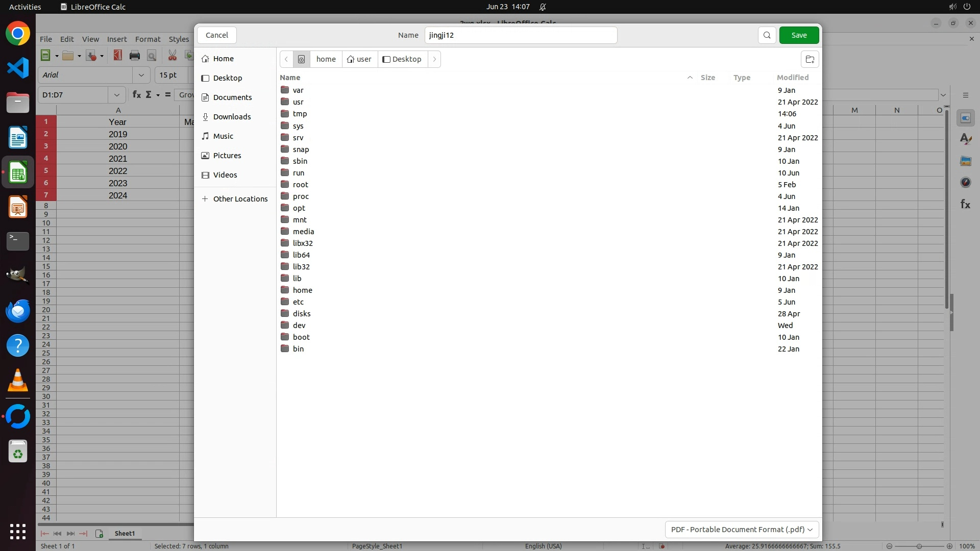Sort files by the Modified column

click(x=792, y=78)
